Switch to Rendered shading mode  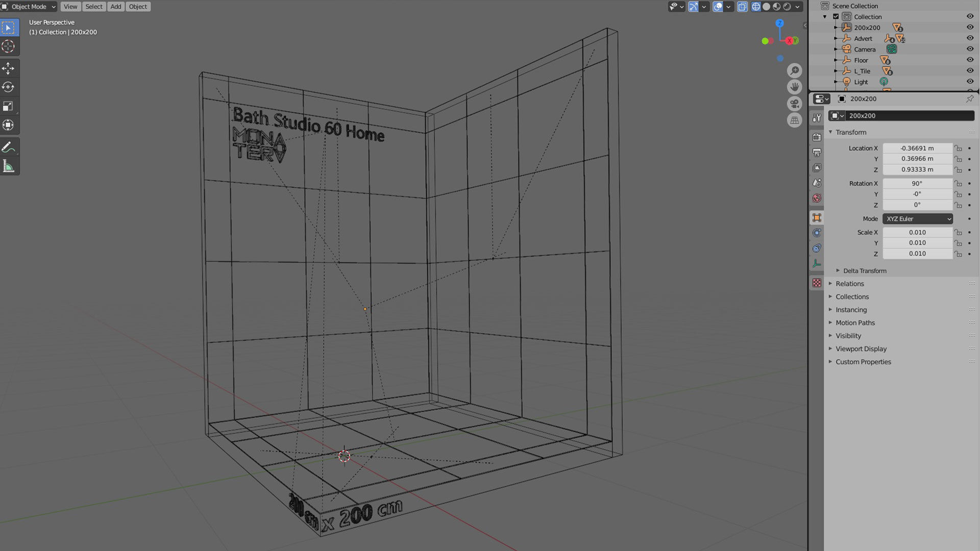click(787, 7)
